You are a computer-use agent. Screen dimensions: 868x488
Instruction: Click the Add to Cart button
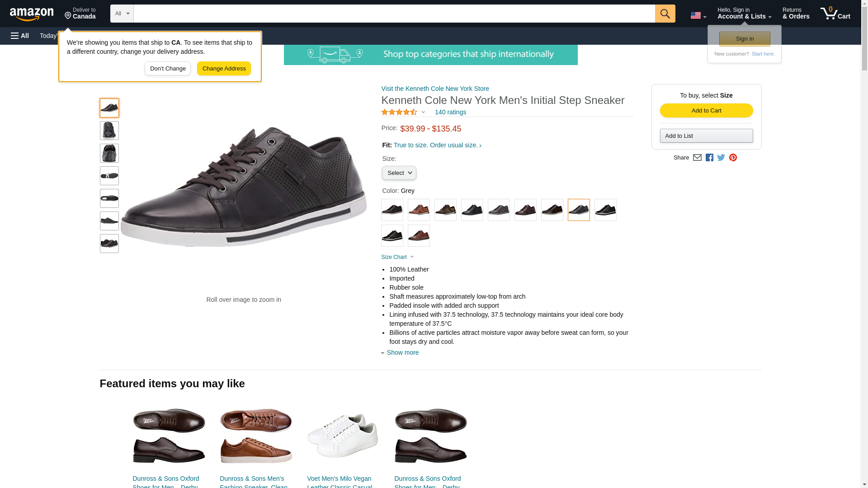click(x=706, y=111)
